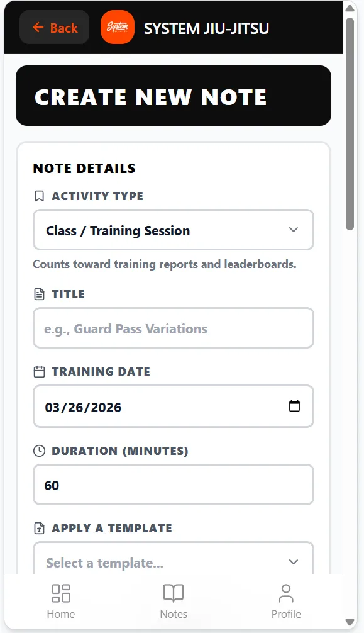Click the template file icon beside Apply a Template

[39, 528]
